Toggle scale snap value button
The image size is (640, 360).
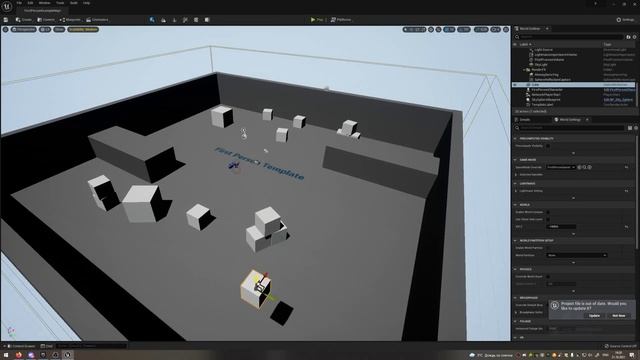481,29
